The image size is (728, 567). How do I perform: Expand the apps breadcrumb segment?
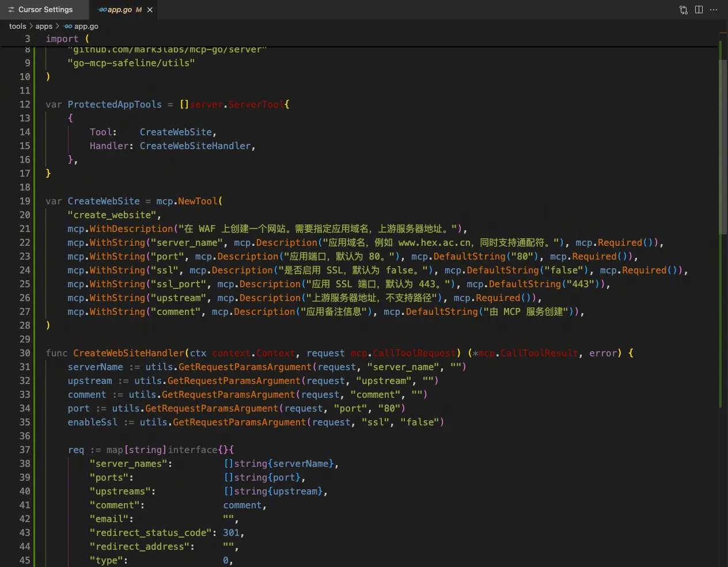click(44, 26)
